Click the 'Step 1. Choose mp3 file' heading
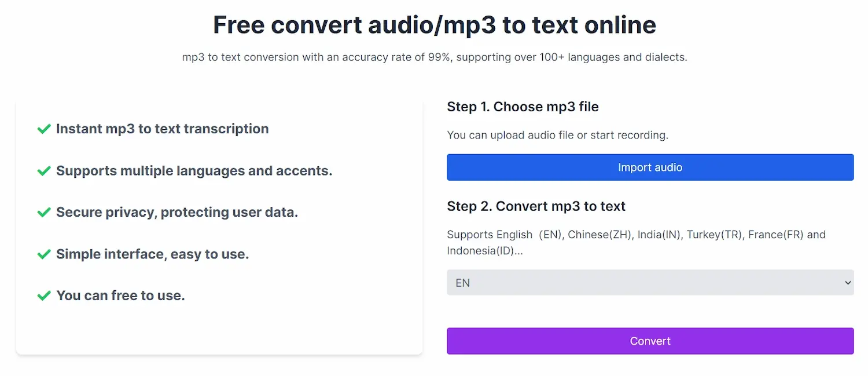 coord(523,107)
